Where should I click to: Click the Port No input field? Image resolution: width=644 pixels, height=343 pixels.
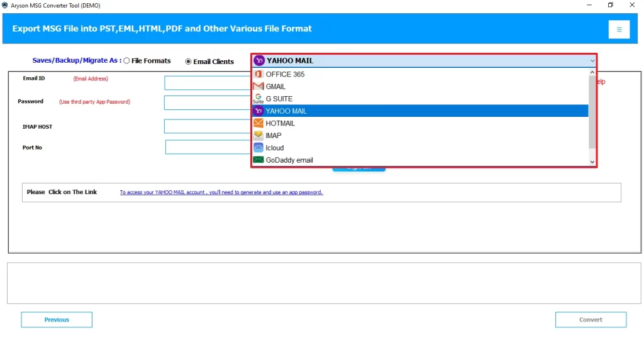(x=208, y=147)
